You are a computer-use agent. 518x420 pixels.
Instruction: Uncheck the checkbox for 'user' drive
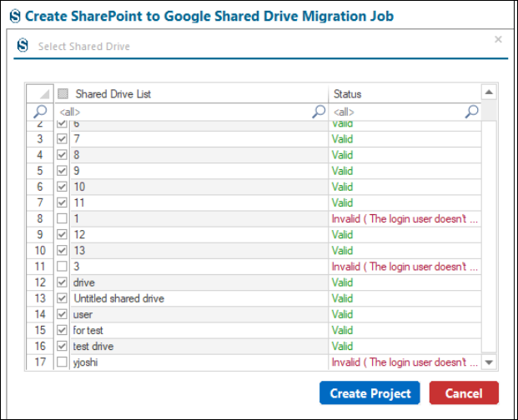coord(62,314)
